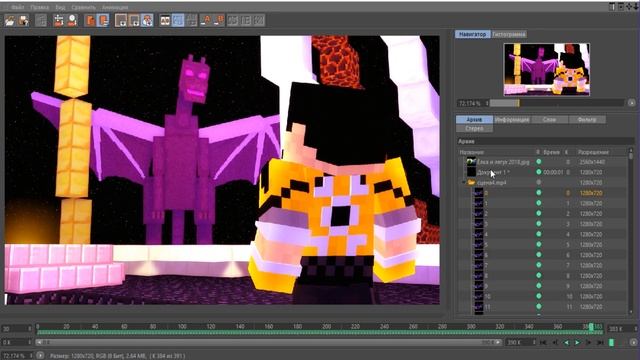Select frame 1 thumbnail in archive list
Image resolution: width=640 pixels, height=360 pixels.
(x=478, y=203)
